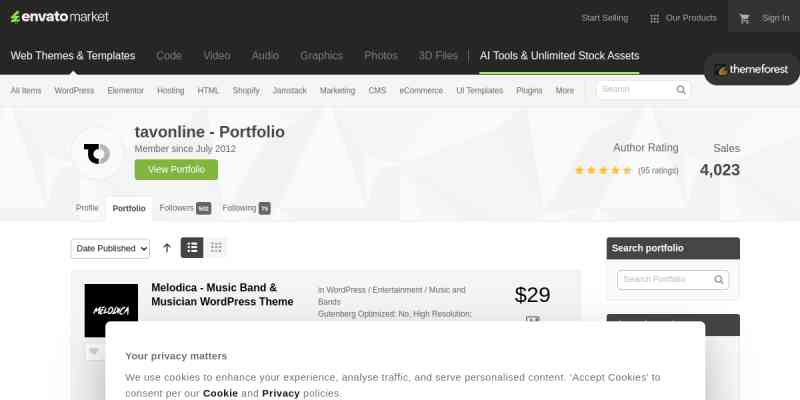Add Melodica to favorites heart icon
The image size is (800, 400).
(x=94, y=352)
